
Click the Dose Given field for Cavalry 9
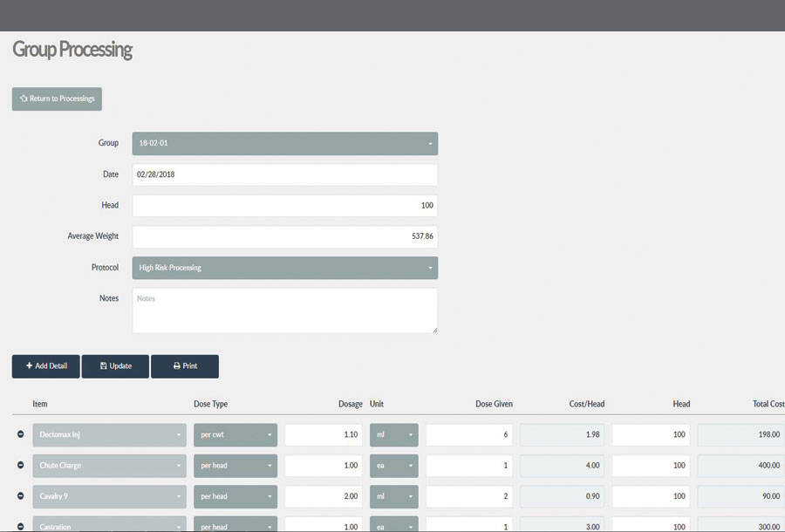(x=468, y=496)
